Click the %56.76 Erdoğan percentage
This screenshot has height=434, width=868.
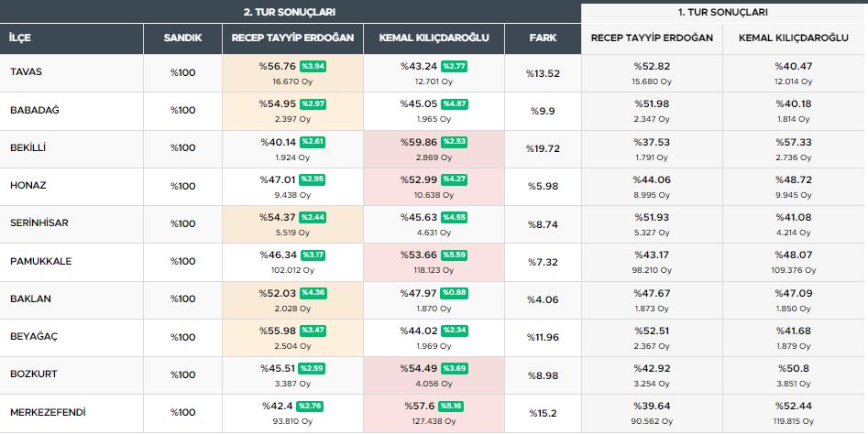(x=278, y=66)
